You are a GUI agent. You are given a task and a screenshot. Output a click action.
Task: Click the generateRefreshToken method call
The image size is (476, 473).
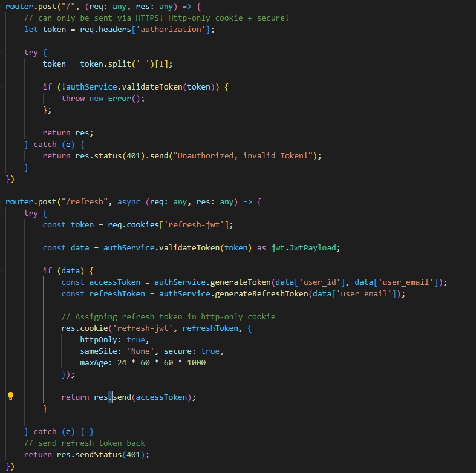tap(261, 294)
